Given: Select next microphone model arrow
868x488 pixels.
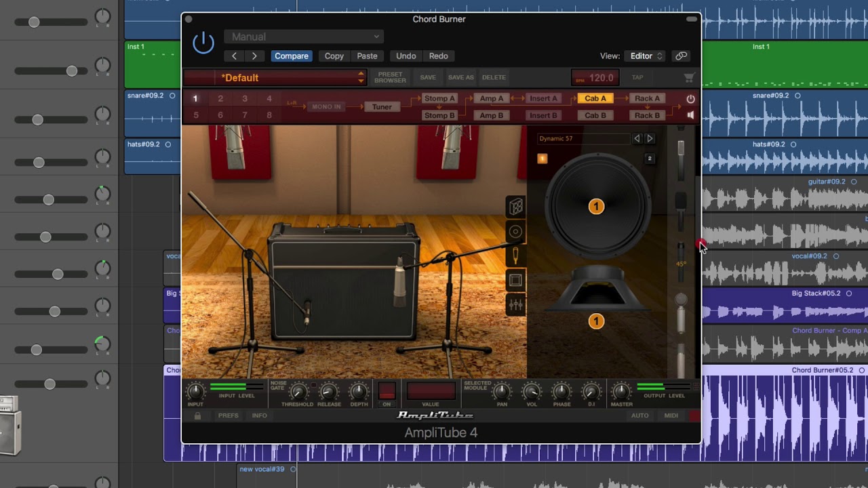Looking at the screenshot, I should 650,139.
